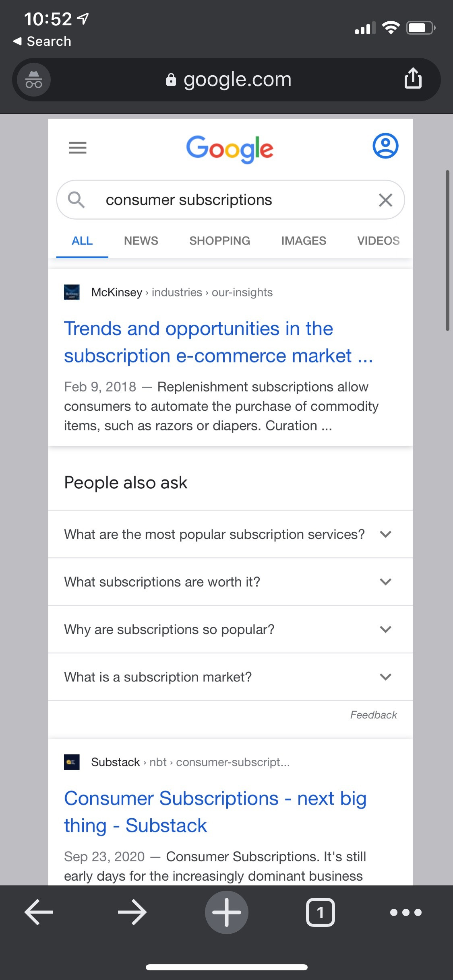Open the McKinsey subscription e-commerce result
This screenshot has width=453, height=980.
coord(219,342)
